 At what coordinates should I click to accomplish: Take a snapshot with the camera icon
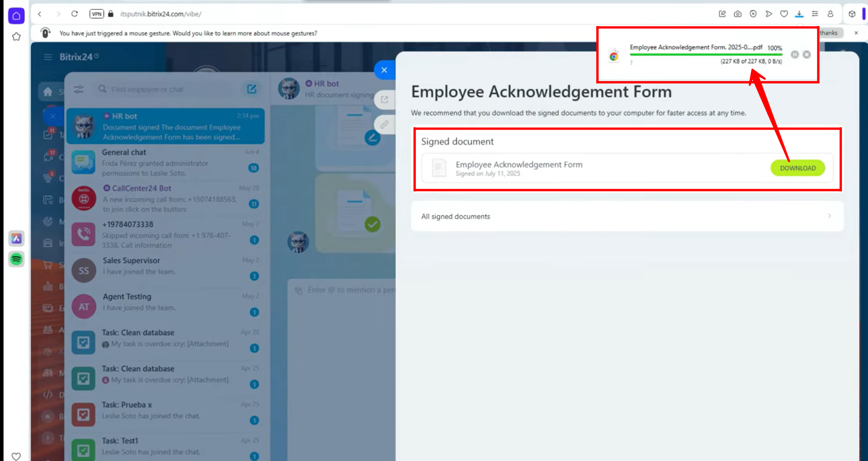coord(737,14)
